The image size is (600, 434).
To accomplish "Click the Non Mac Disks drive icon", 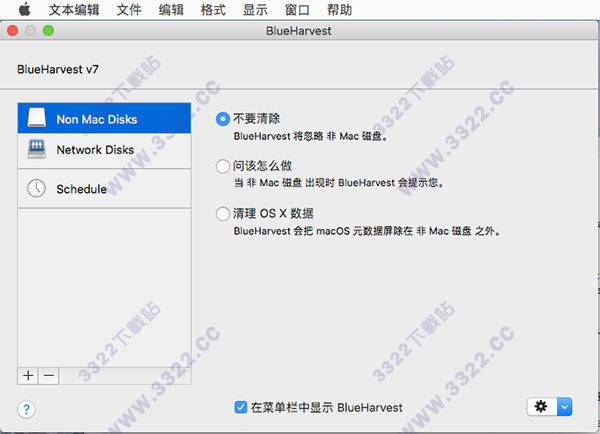I will (x=37, y=118).
